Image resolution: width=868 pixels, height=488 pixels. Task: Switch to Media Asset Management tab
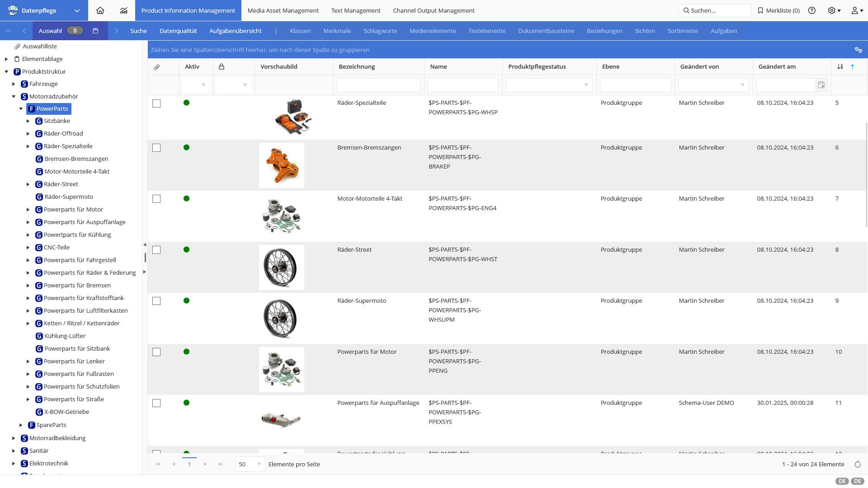[283, 10]
